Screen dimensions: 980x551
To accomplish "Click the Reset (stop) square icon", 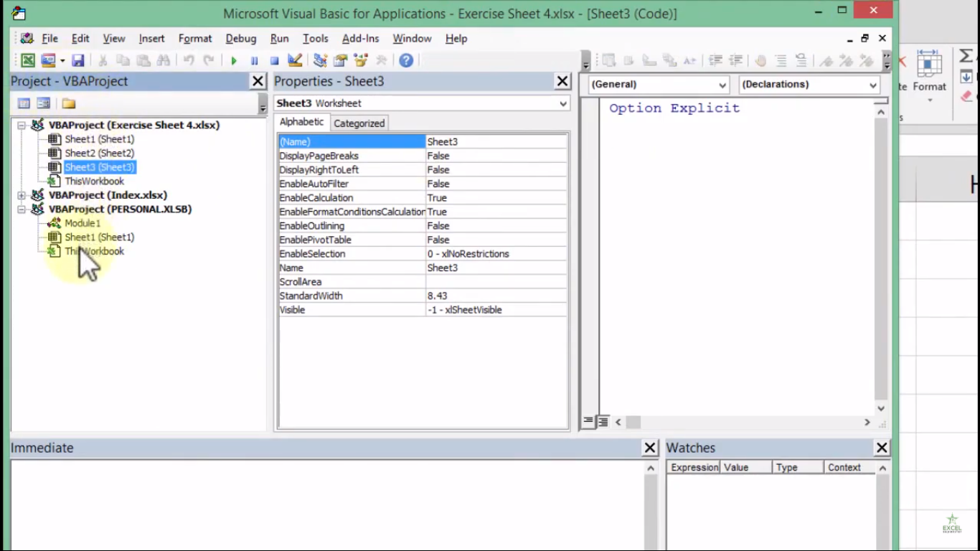I will (x=274, y=61).
